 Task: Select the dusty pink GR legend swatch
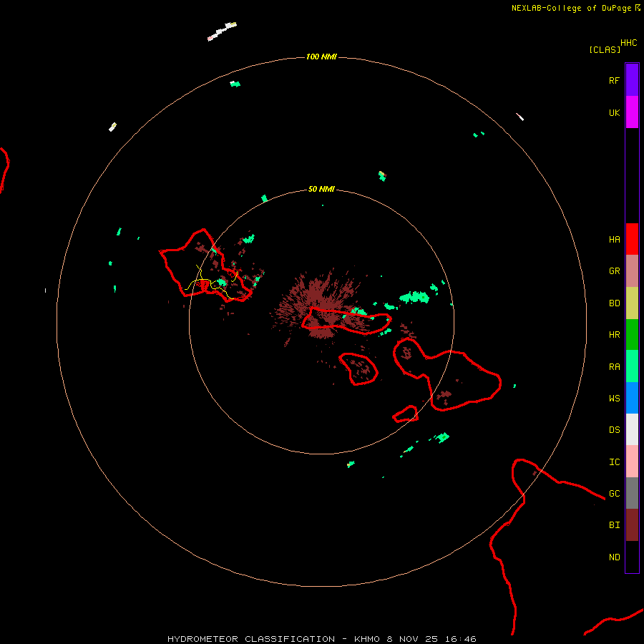click(632, 271)
